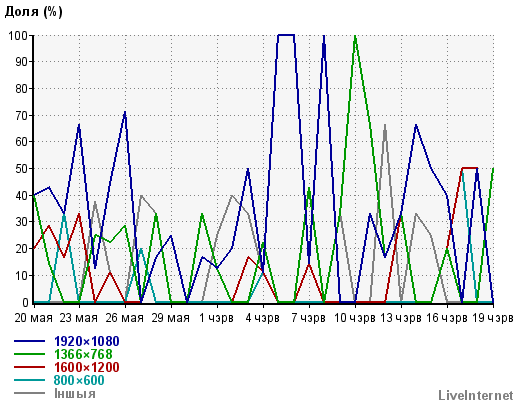Click the 1920×1080 legend label

click(87, 341)
